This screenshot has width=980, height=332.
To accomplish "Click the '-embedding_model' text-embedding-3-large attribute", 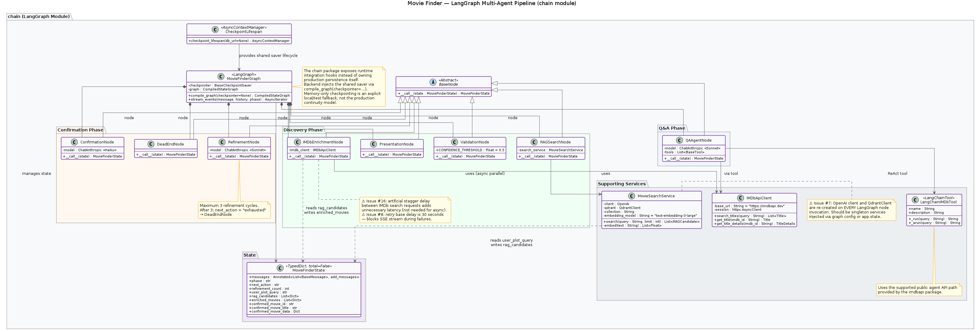I will pos(650,216).
